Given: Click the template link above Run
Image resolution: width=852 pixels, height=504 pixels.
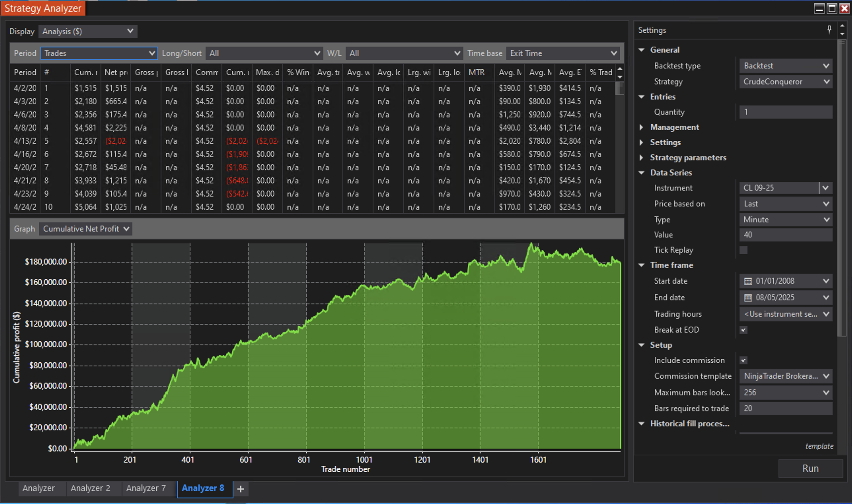Looking at the screenshot, I should click(x=820, y=446).
